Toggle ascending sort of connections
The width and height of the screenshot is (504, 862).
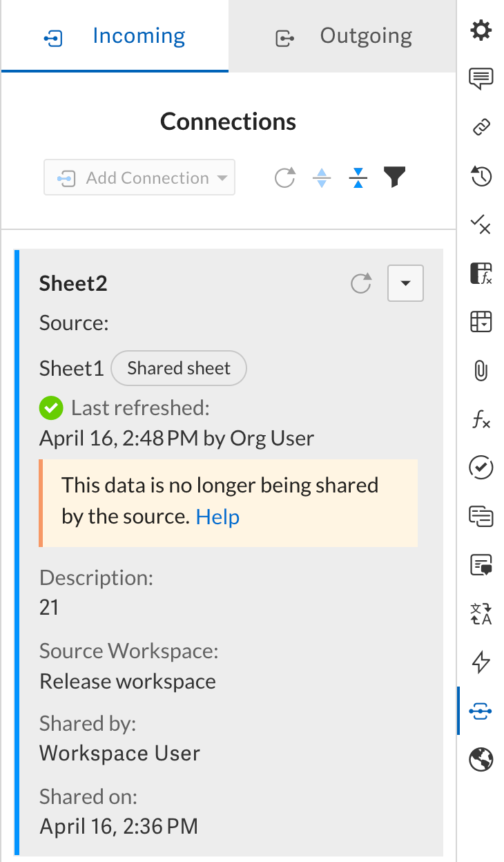click(322, 177)
